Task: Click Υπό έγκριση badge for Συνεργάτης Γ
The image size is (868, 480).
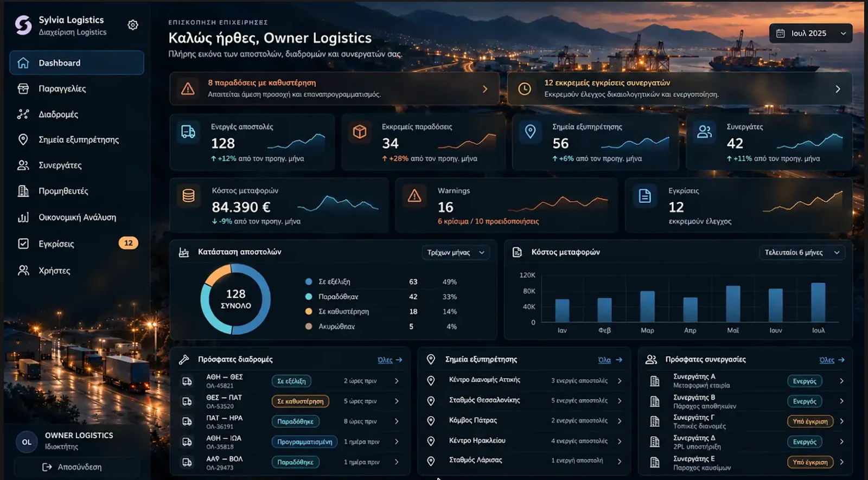Action: click(x=810, y=421)
